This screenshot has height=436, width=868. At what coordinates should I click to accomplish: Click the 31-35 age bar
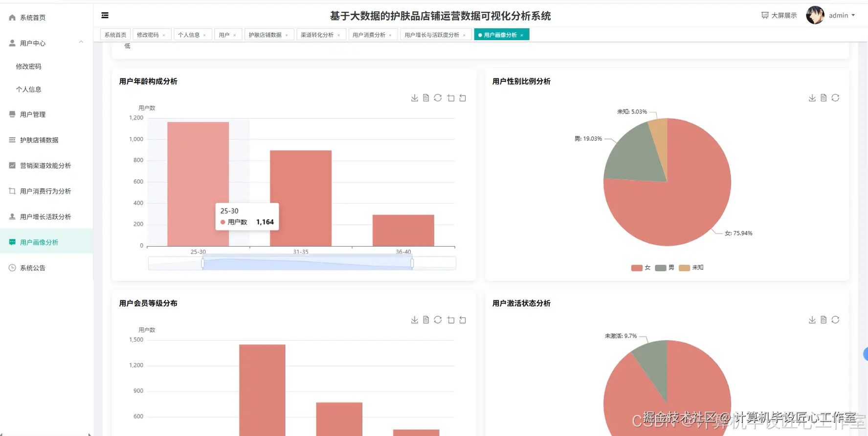[301, 198]
